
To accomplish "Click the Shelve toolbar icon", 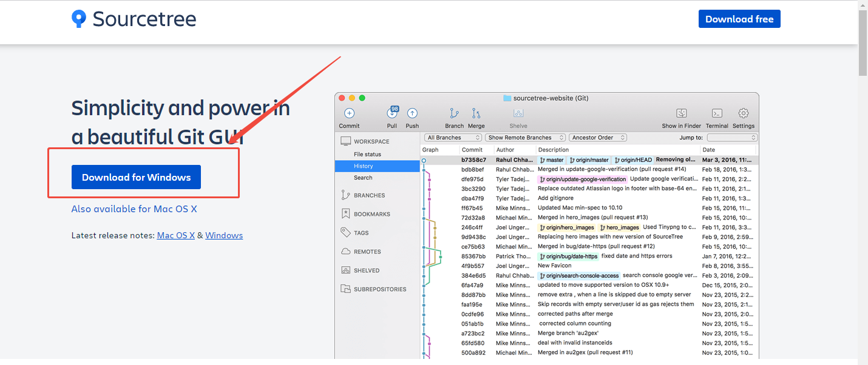I will 518,113.
